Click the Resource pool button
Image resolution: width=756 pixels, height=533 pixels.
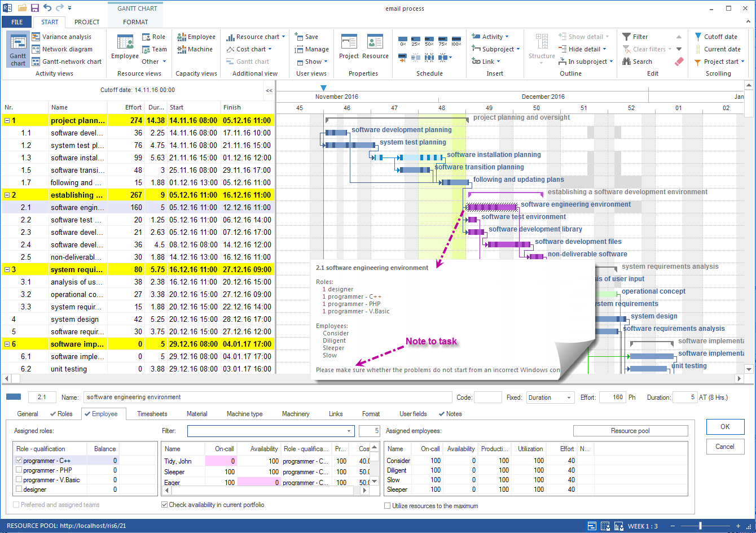point(630,431)
